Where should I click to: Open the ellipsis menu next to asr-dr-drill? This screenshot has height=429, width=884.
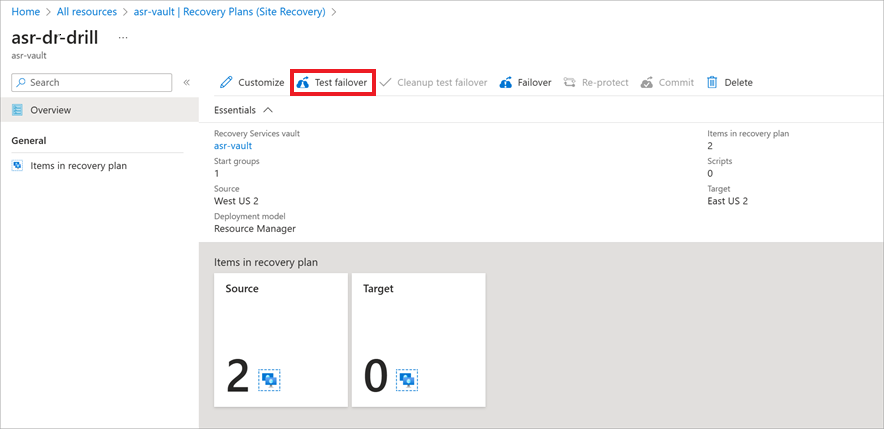click(x=123, y=37)
